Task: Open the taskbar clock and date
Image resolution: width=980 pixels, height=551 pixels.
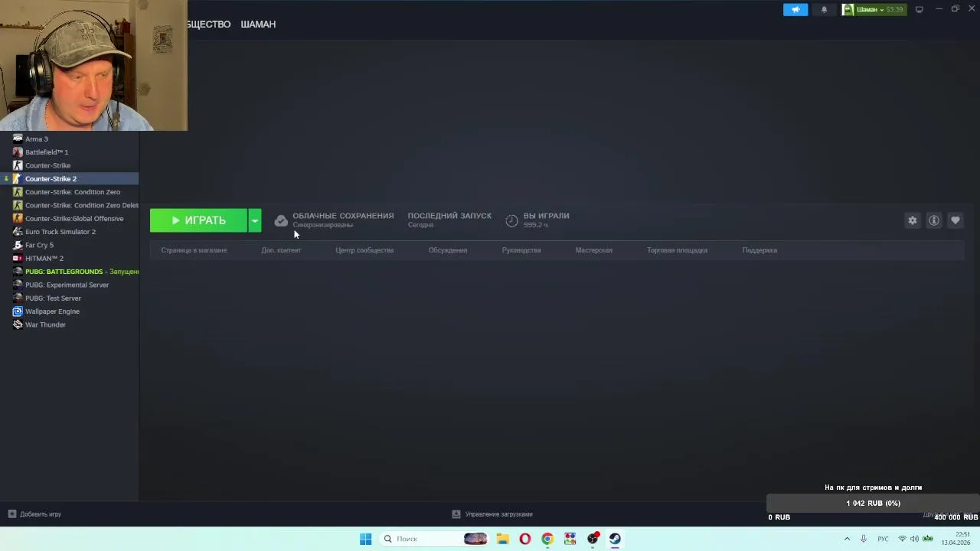Action: (x=955, y=539)
